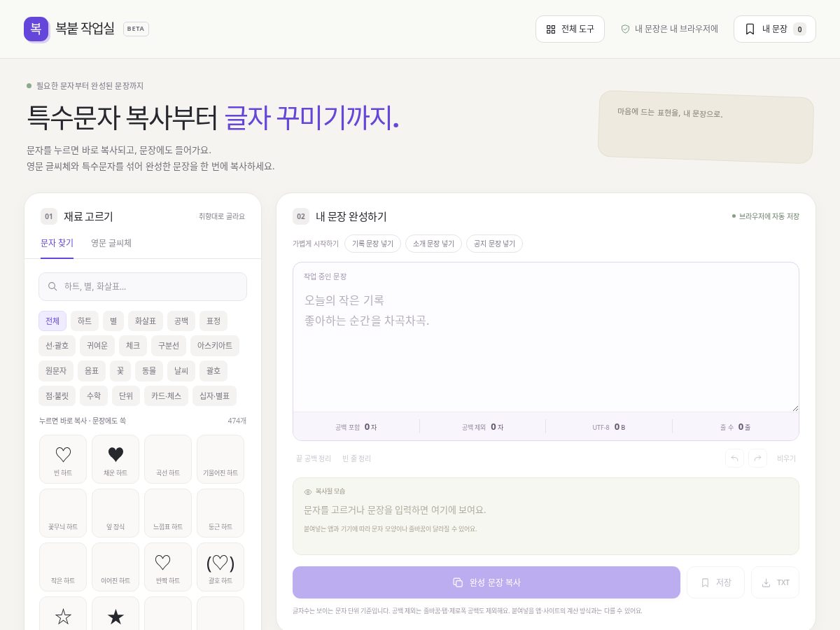Open 내 문장 bookmark button
The width and height of the screenshot is (840, 630).
point(774,29)
